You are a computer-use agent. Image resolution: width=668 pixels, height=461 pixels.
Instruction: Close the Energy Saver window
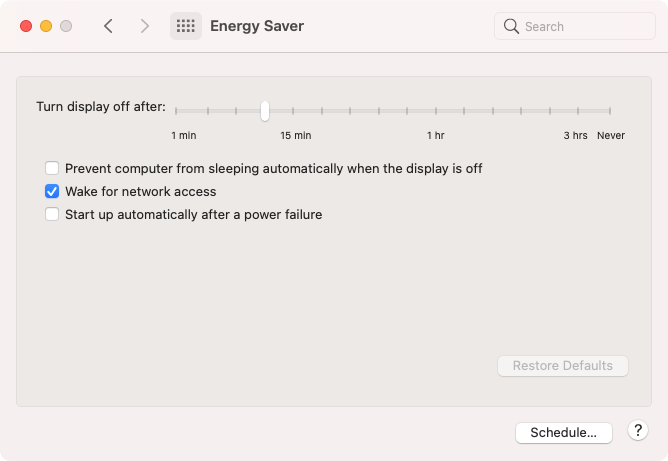pyautogui.click(x=26, y=26)
